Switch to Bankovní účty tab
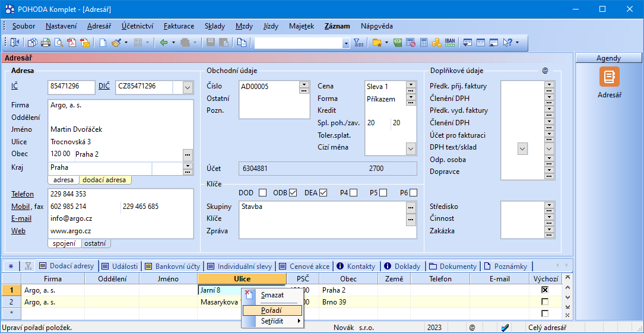644x333 pixels. [173, 267]
